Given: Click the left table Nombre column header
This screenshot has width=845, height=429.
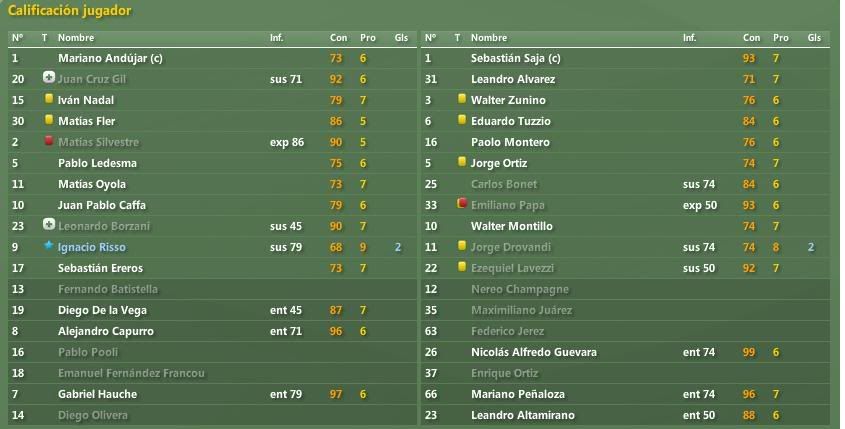Looking at the screenshot, I should tap(76, 38).
